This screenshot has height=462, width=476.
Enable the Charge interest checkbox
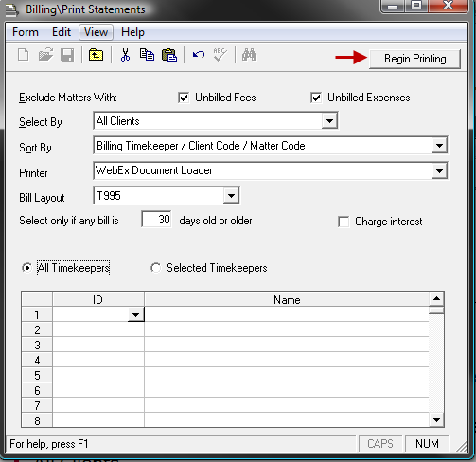(344, 222)
